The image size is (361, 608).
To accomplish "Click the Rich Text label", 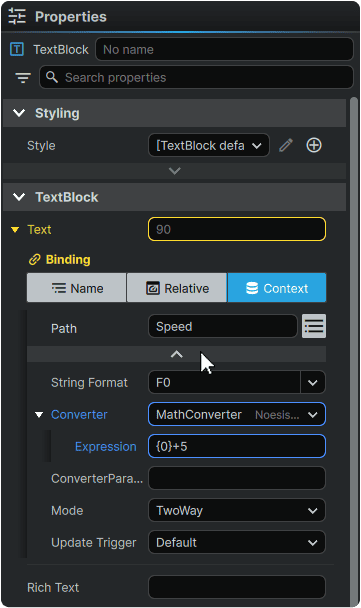I will point(53,587).
